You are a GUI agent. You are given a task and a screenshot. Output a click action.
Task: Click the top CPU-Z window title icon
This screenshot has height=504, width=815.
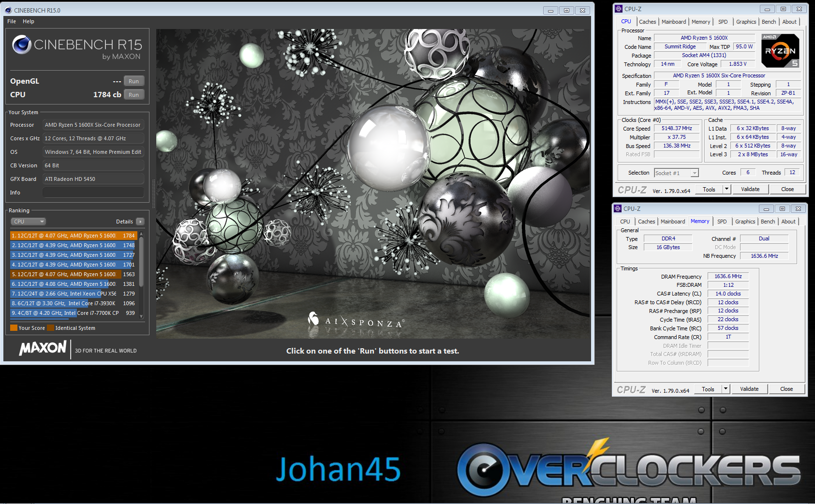point(618,9)
